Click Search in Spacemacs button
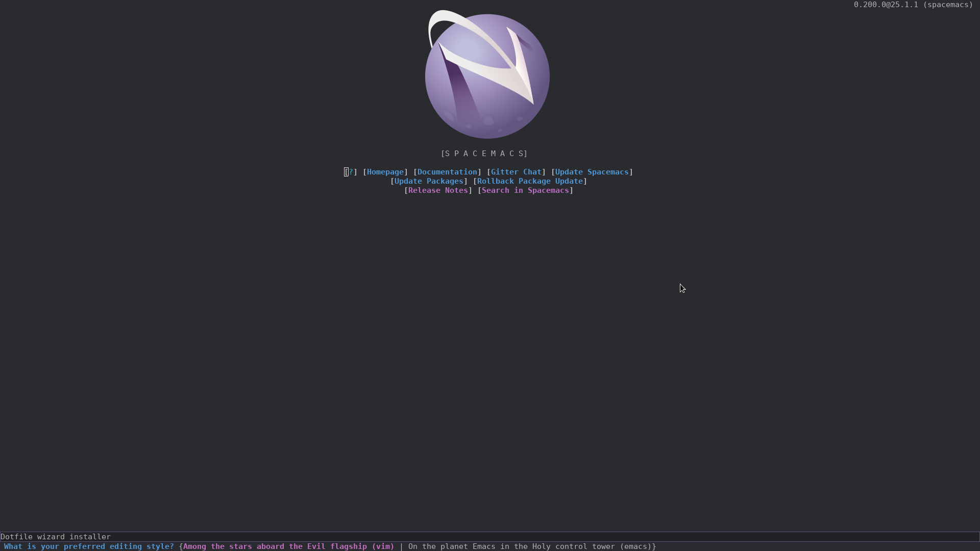Image resolution: width=980 pixels, height=551 pixels. (x=525, y=190)
